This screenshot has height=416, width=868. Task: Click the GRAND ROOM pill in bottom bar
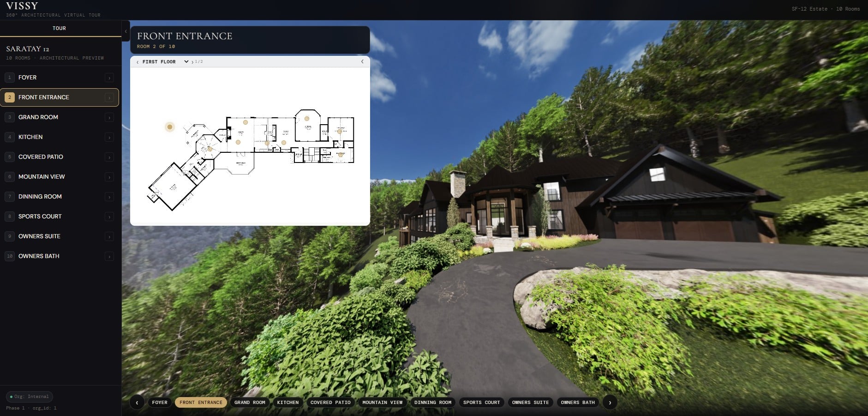pos(250,403)
